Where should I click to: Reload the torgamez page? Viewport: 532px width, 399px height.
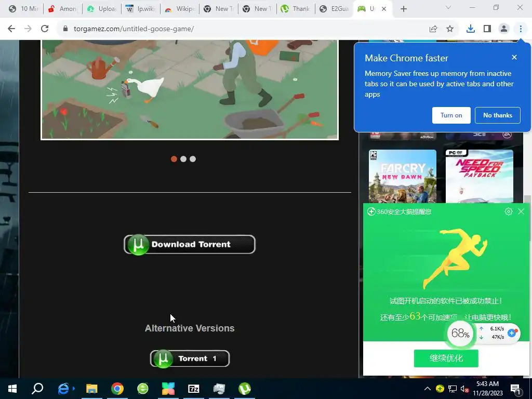45,29
